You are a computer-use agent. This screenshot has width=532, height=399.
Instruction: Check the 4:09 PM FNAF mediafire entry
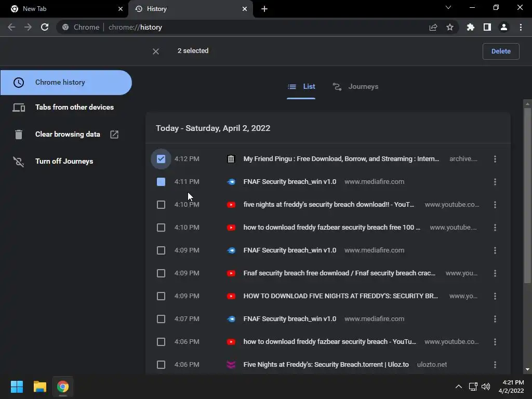point(161,250)
